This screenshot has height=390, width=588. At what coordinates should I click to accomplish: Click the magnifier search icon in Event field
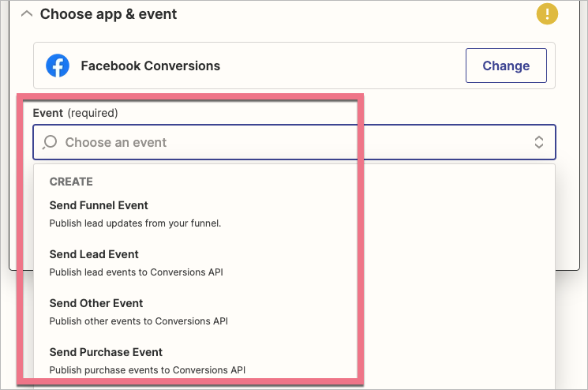tap(50, 142)
